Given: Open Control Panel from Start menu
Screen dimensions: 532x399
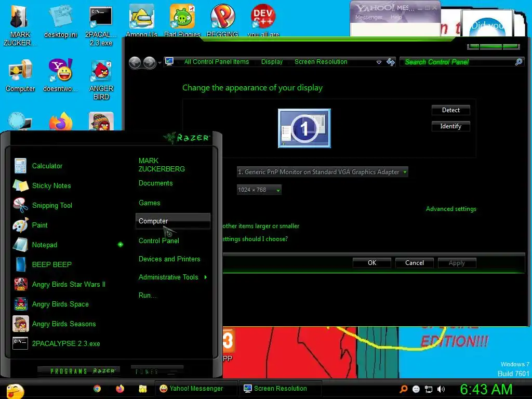Looking at the screenshot, I should pyautogui.click(x=159, y=241).
